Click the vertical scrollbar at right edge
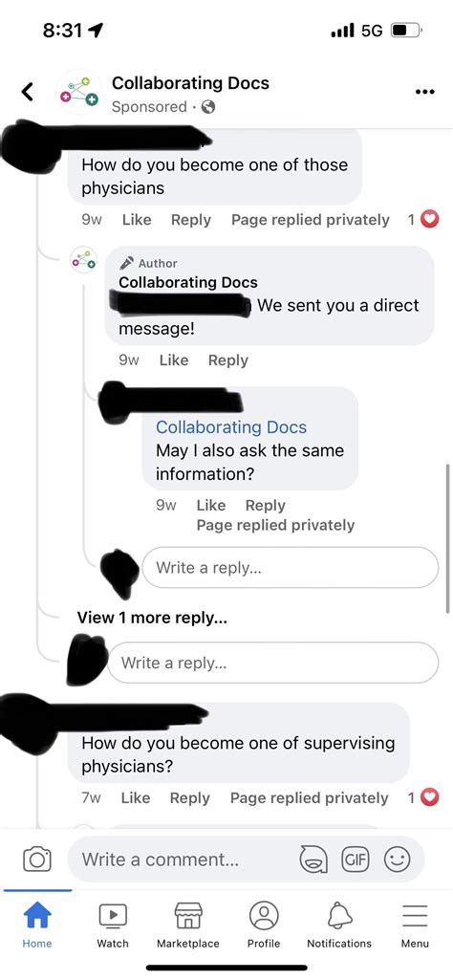The width and height of the screenshot is (453, 980). [447, 537]
